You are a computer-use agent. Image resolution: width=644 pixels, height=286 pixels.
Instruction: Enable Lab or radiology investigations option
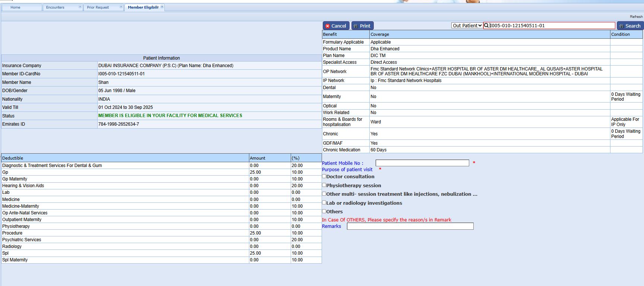tap(324, 202)
